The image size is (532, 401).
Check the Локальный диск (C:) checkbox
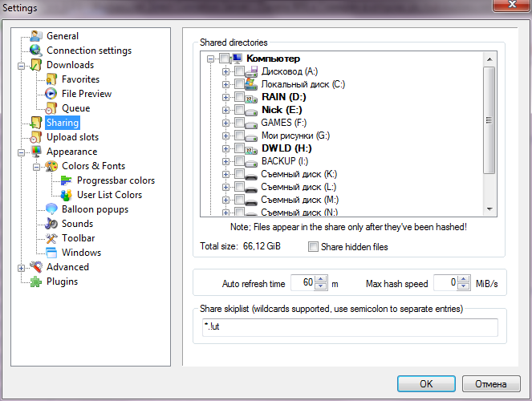coord(239,84)
